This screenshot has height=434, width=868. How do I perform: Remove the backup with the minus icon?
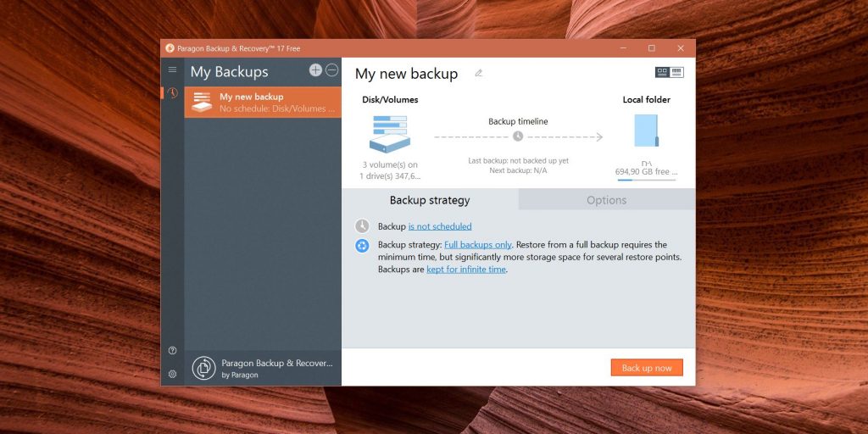332,70
